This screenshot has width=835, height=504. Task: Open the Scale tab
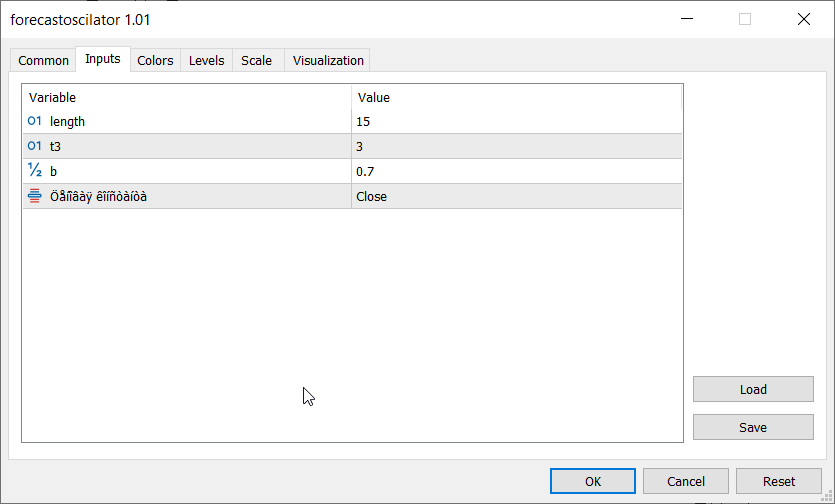click(257, 61)
